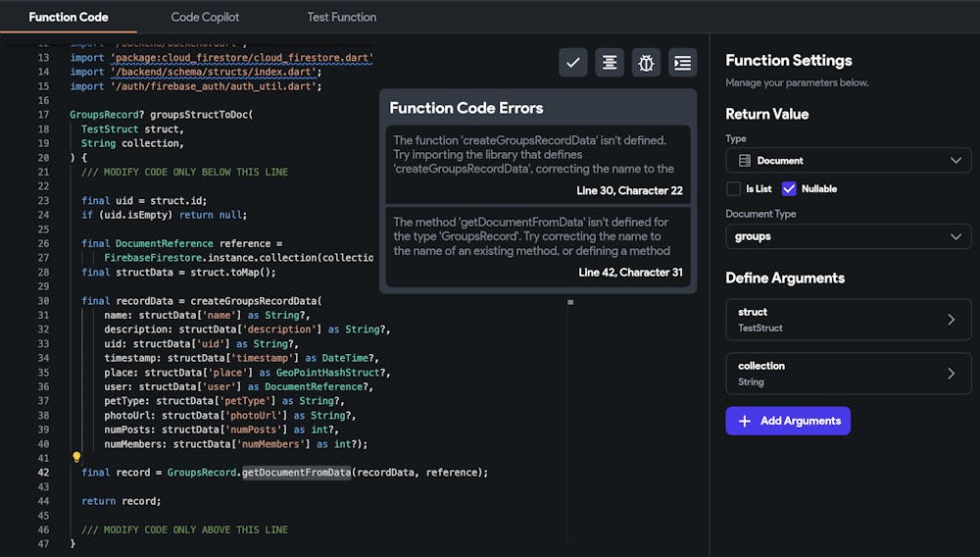Click the bug icon in code toolbar
The height and width of the screenshot is (557, 980).
pyautogui.click(x=646, y=62)
